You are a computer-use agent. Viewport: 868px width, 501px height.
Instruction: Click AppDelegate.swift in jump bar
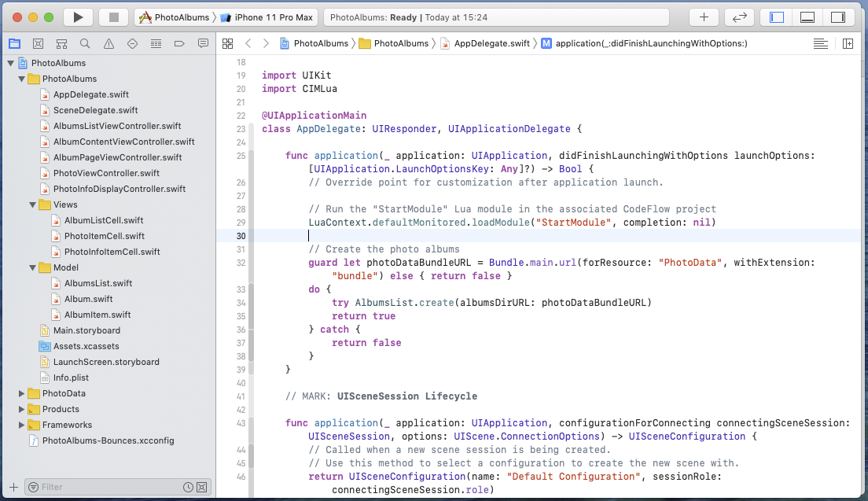(x=485, y=43)
